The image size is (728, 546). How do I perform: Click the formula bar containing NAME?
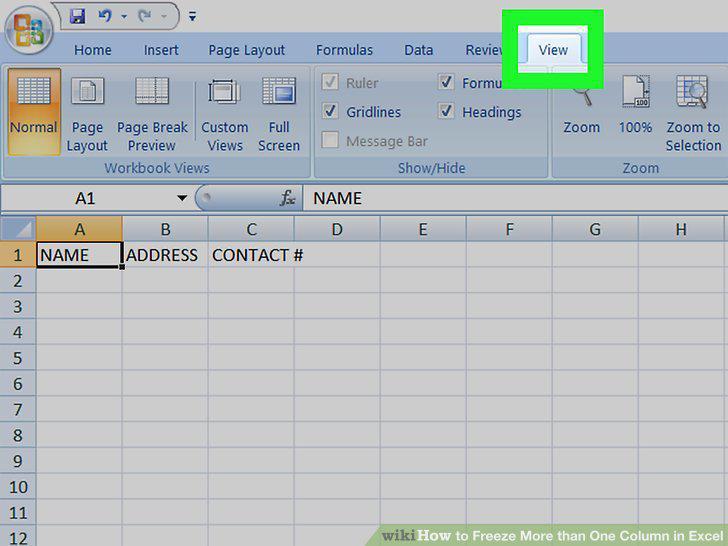[x=515, y=199]
